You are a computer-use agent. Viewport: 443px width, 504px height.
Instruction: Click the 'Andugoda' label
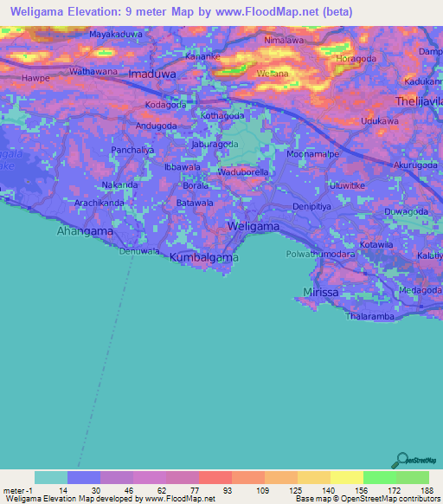click(156, 126)
